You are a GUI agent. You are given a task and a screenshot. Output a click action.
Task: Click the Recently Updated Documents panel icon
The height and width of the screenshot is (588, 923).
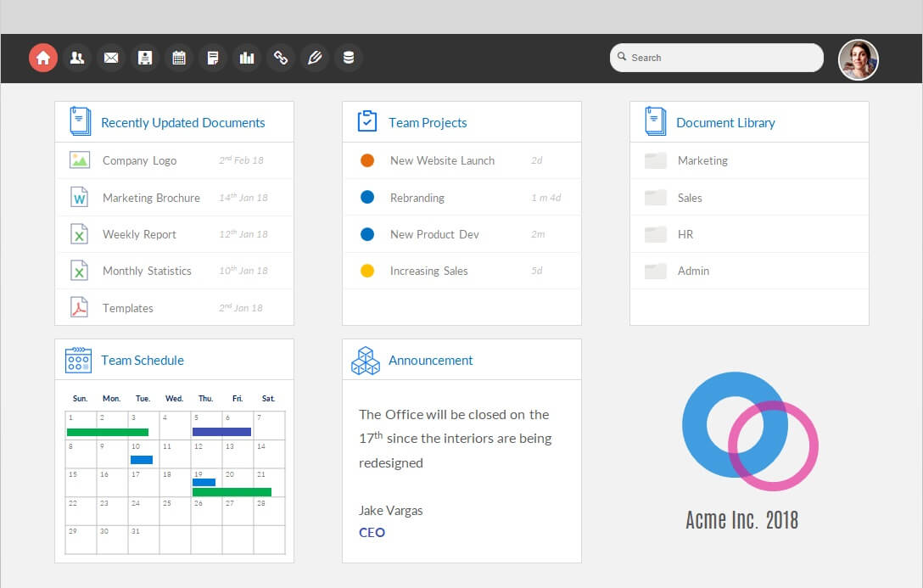(x=80, y=121)
